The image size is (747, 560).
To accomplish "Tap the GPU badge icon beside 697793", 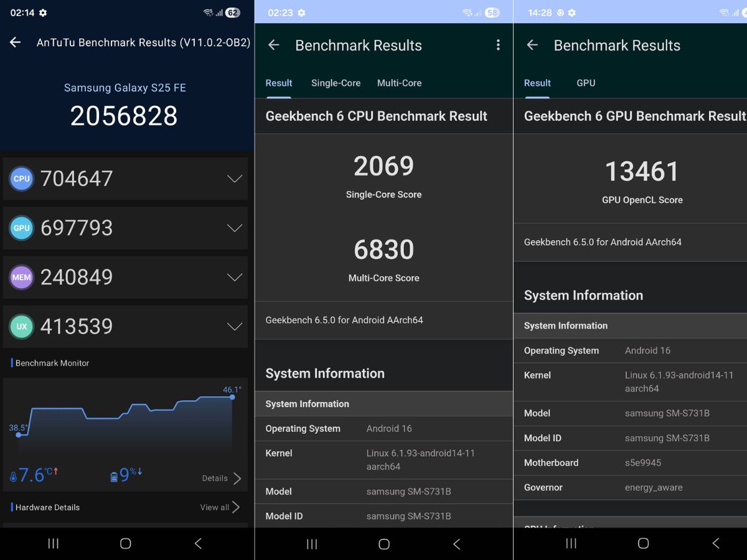I will click(22, 228).
